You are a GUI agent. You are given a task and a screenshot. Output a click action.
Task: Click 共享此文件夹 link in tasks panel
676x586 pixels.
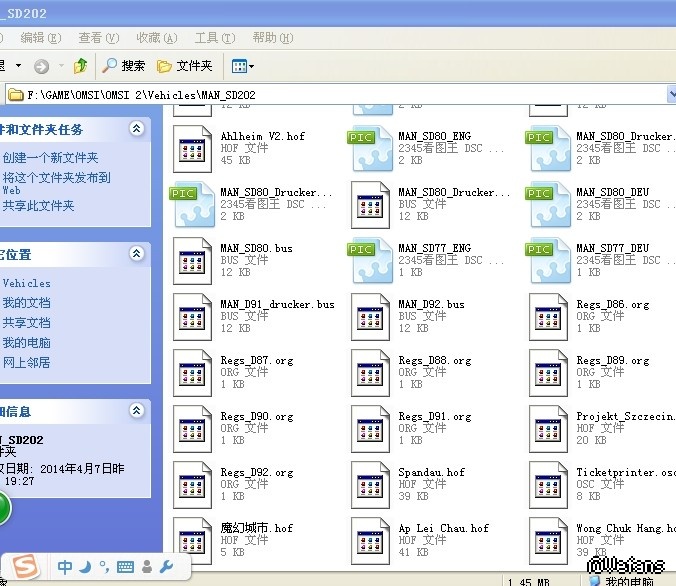[x=38, y=206]
